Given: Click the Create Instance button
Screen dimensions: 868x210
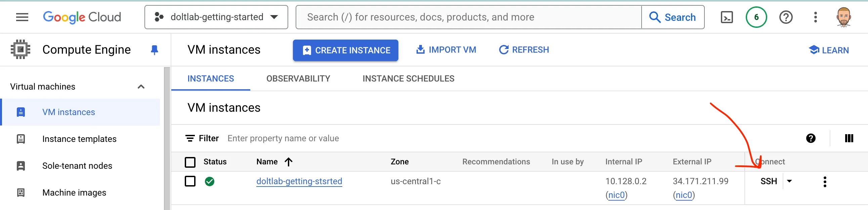Looking at the screenshot, I should [345, 50].
